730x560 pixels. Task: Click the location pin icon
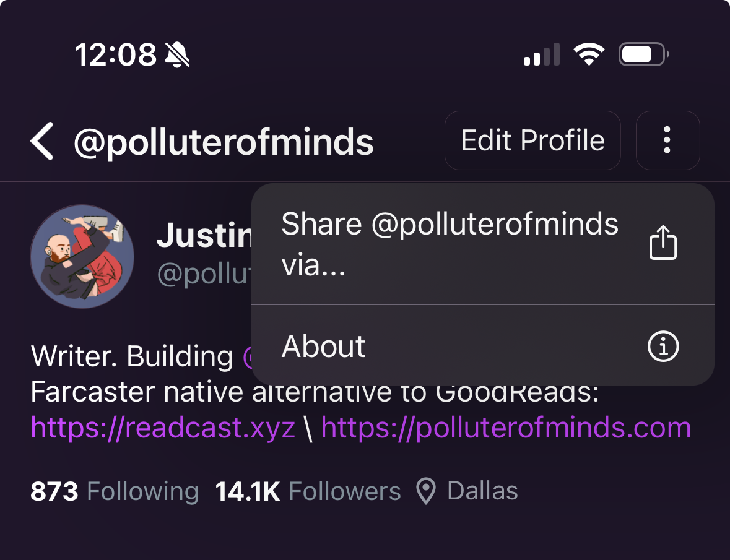point(425,492)
